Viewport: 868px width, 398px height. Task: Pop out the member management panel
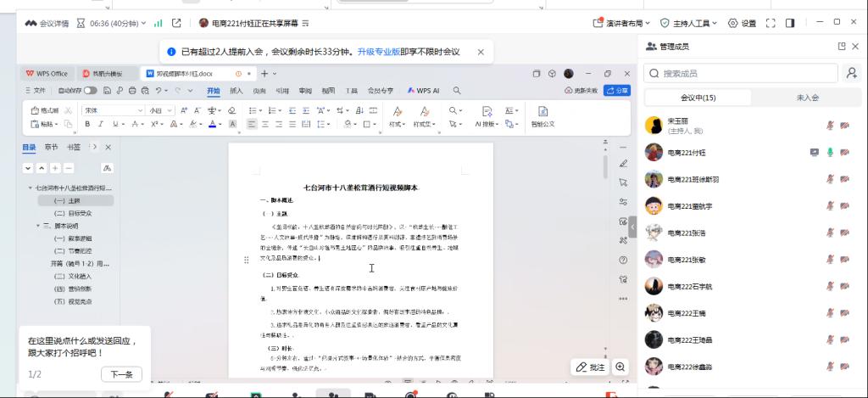click(x=841, y=46)
